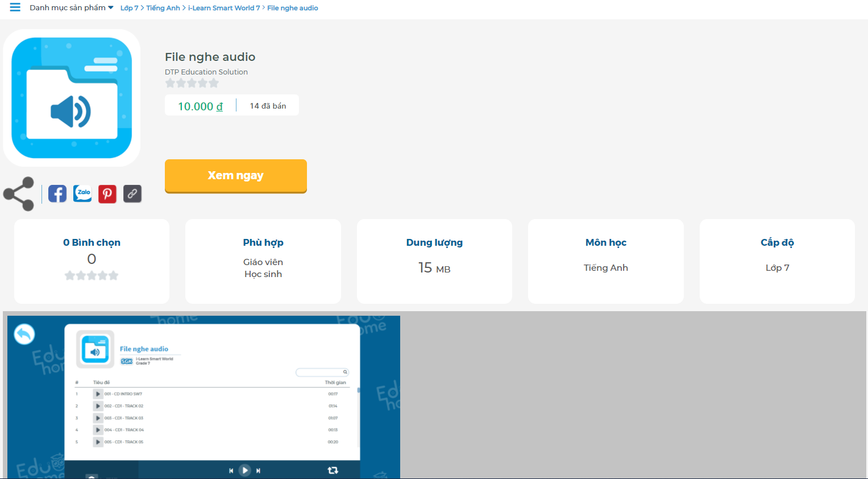Click Học sinh text
The height and width of the screenshot is (479, 868).
tap(263, 274)
